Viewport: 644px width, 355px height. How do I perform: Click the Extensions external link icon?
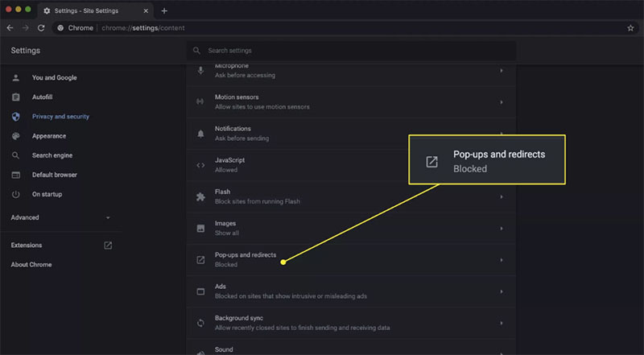[108, 246]
